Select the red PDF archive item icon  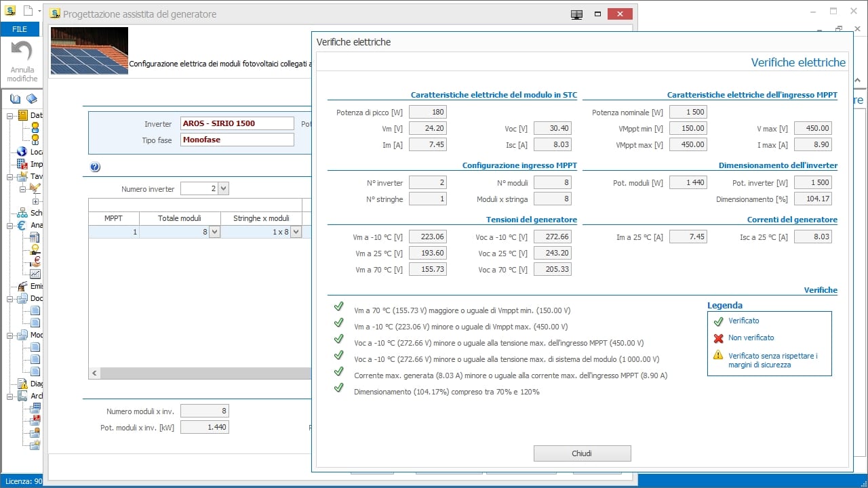(x=35, y=420)
